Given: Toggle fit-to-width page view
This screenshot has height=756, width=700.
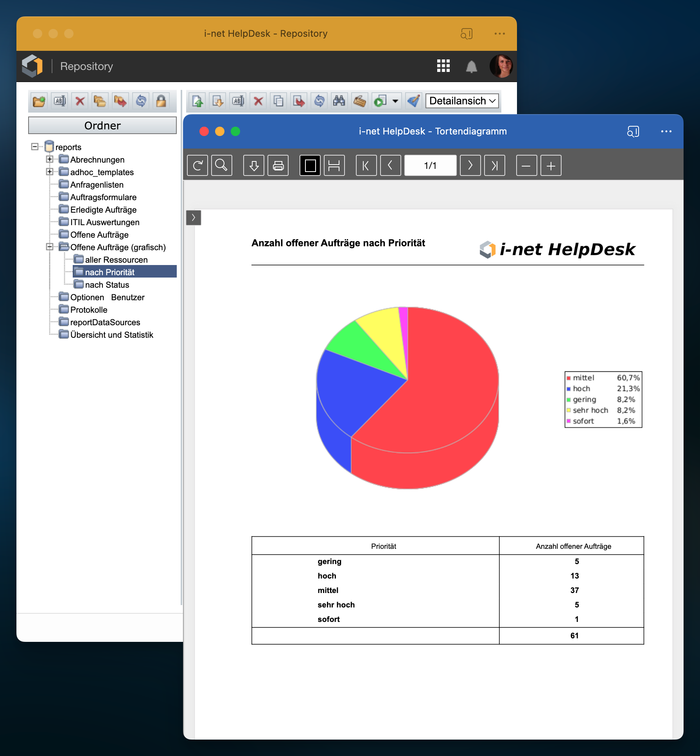Looking at the screenshot, I should coord(334,165).
